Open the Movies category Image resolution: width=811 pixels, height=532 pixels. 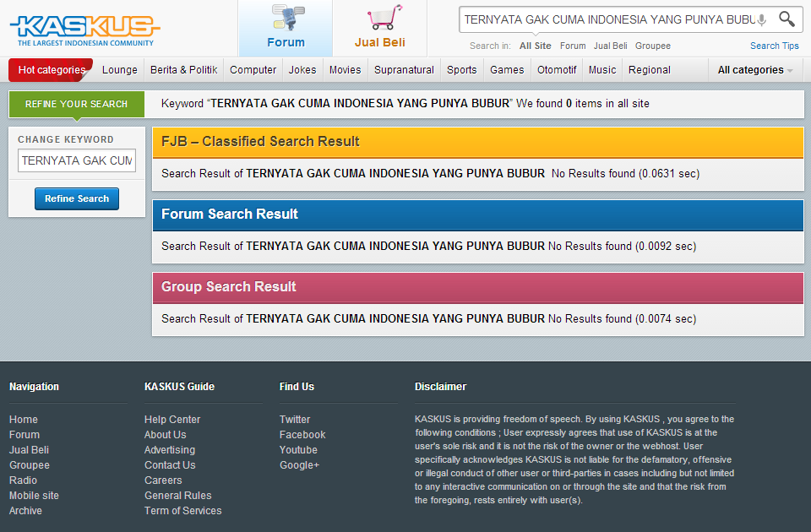345,70
